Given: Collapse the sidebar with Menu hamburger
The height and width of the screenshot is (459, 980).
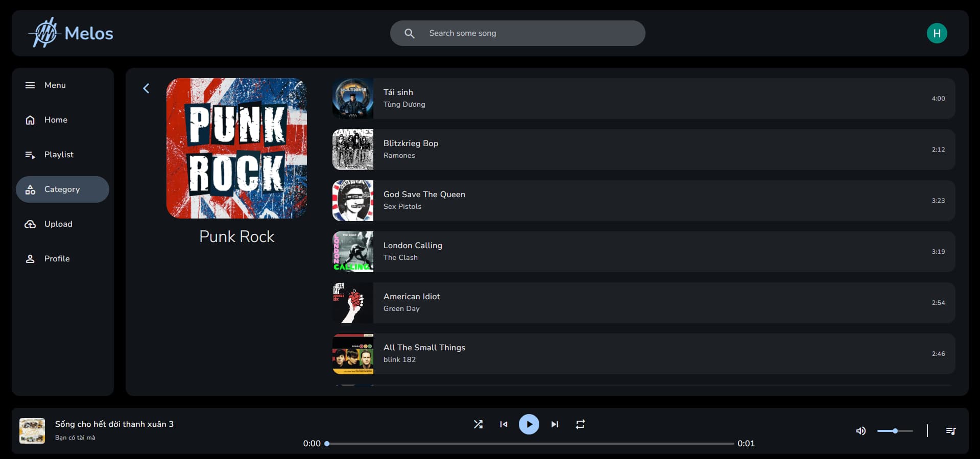Looking at the screenshot, I should 30,85.
